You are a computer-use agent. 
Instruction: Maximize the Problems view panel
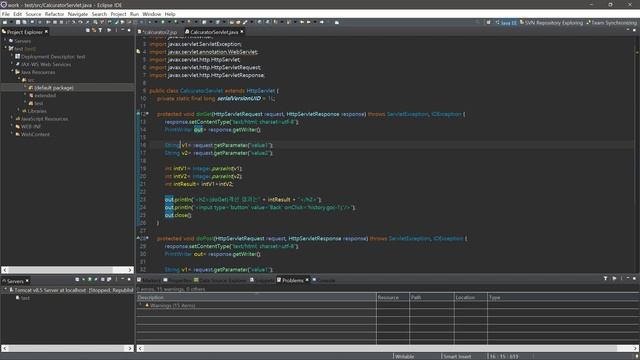[x=634, y=279]
